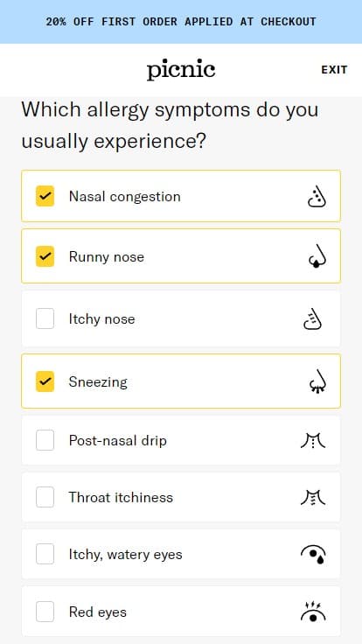
Task: Click the throat itchiness icon
Action: (313, 497)
